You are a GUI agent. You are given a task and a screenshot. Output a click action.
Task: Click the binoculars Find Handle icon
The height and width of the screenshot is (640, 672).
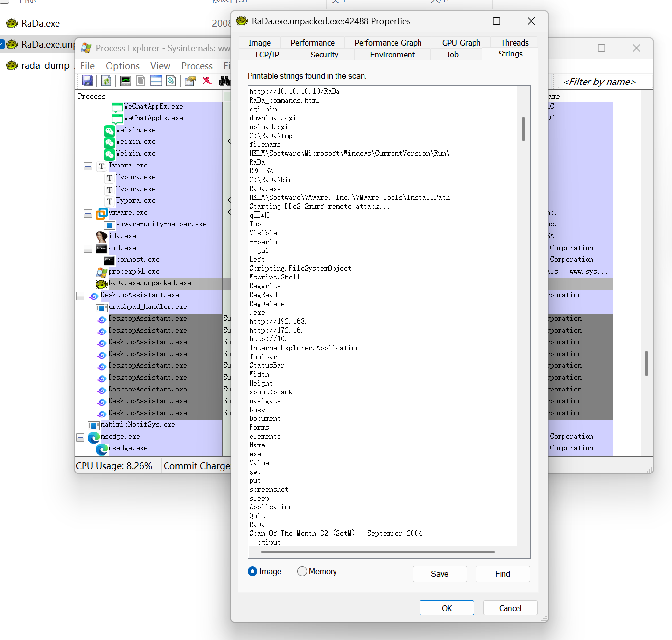coord(224,81)
